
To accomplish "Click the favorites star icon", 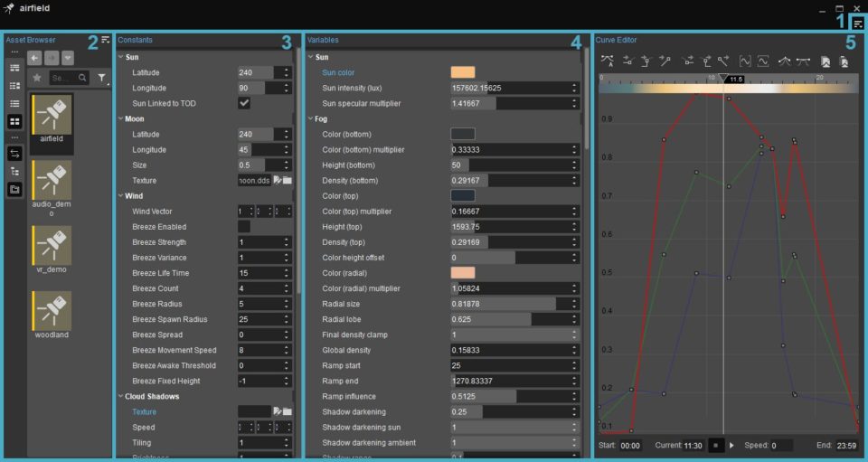I will point(37,78).
